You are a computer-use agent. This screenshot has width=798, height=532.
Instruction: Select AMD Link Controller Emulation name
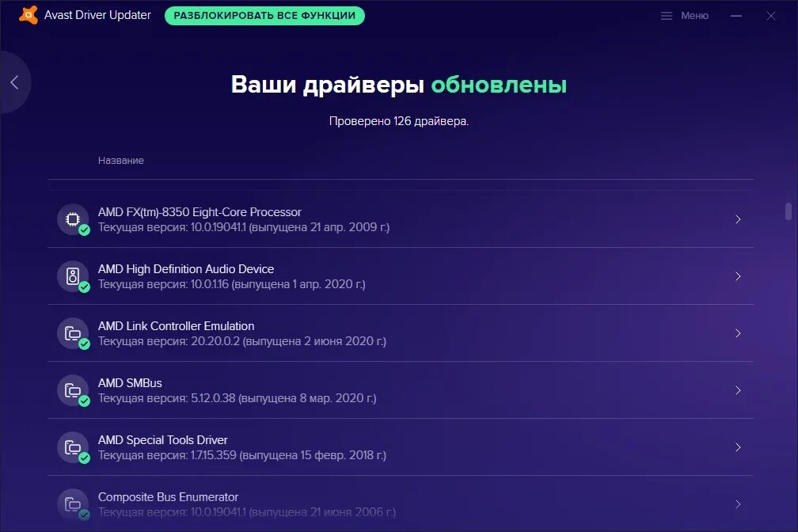coord(176,326)
